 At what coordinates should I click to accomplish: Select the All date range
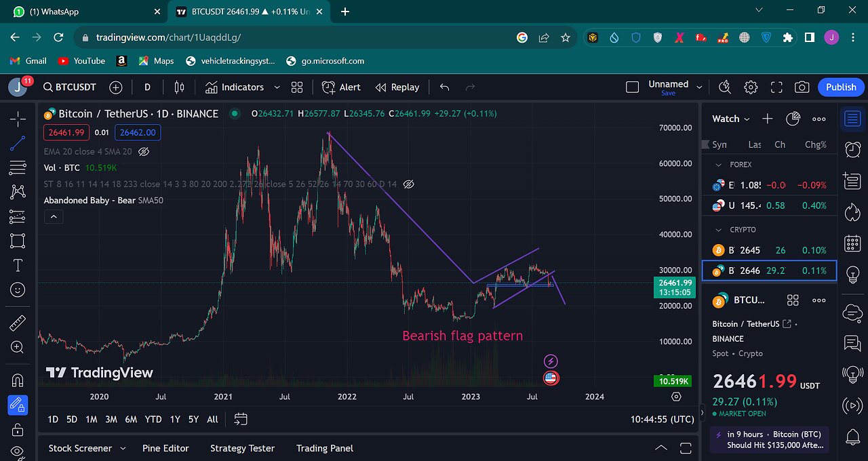tap(212, 420)
